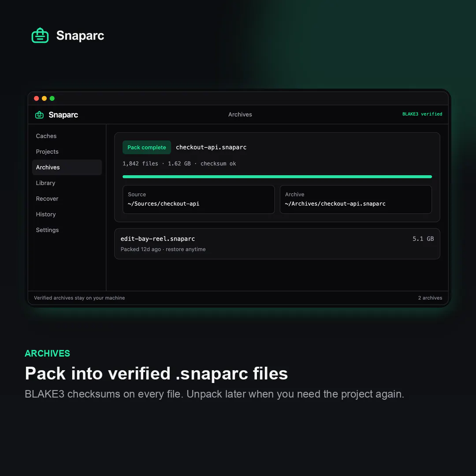Maximize the window with the green button
Viewport: 476px width, 476px height.
coord(52,98)
